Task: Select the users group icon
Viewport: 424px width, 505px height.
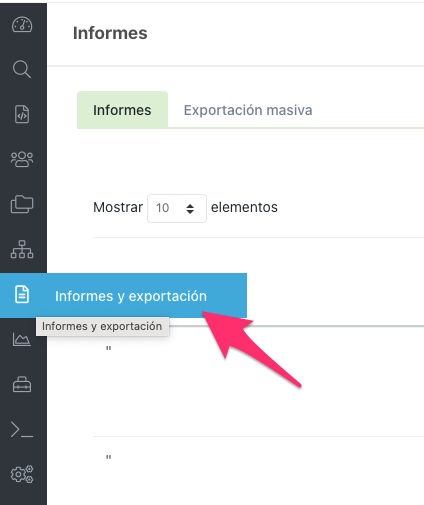Action: (22, 159)
